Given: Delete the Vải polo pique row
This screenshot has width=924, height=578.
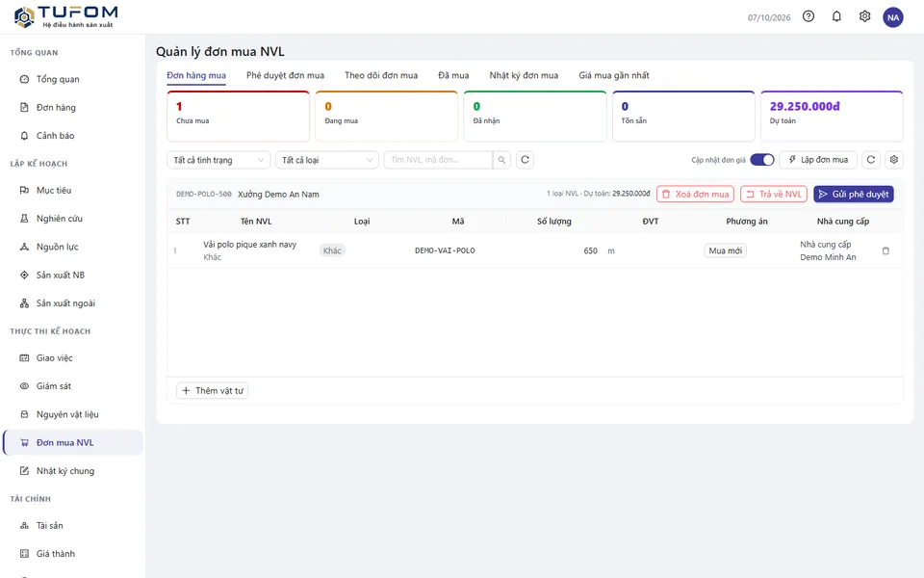Looking at the screenshot, I should (x=885, y=250).
